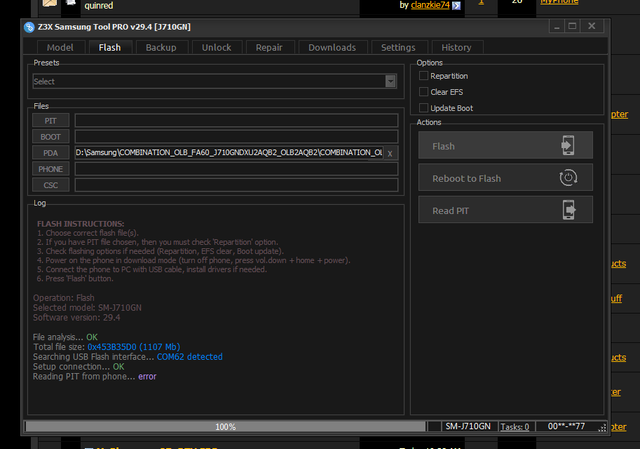Go to the Unlock tab

pos(217,47)
